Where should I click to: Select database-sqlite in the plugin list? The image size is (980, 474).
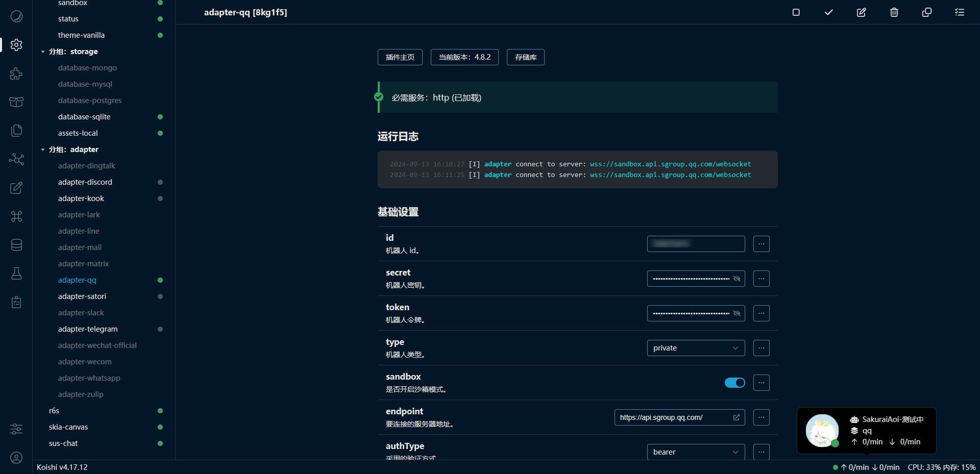pos(84,117)
